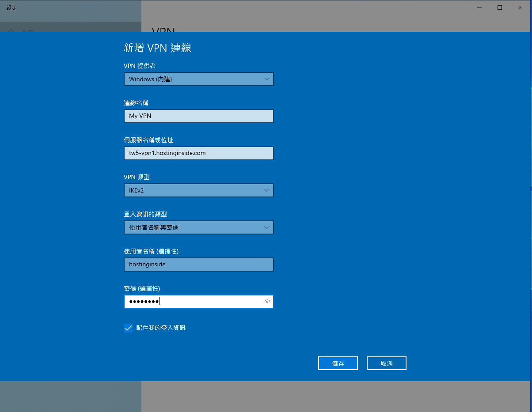Minimize the 設定 window
This screenshot has height=412, width=532.
pos(479,8)
